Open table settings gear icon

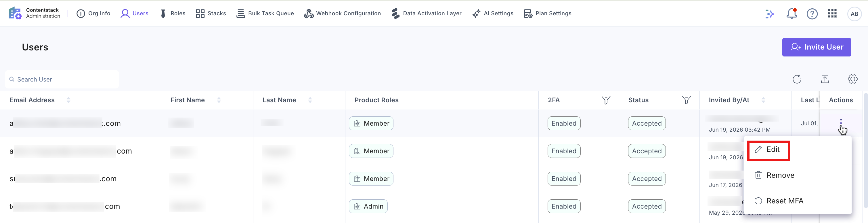tap(852, 79)
